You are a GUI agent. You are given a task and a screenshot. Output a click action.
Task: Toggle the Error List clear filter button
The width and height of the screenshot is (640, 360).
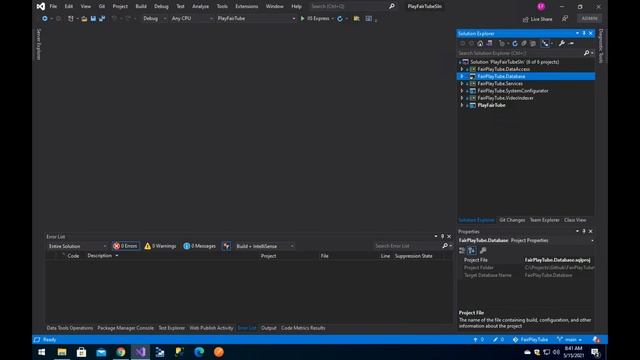pyautogui.click(x=227, y=246)
